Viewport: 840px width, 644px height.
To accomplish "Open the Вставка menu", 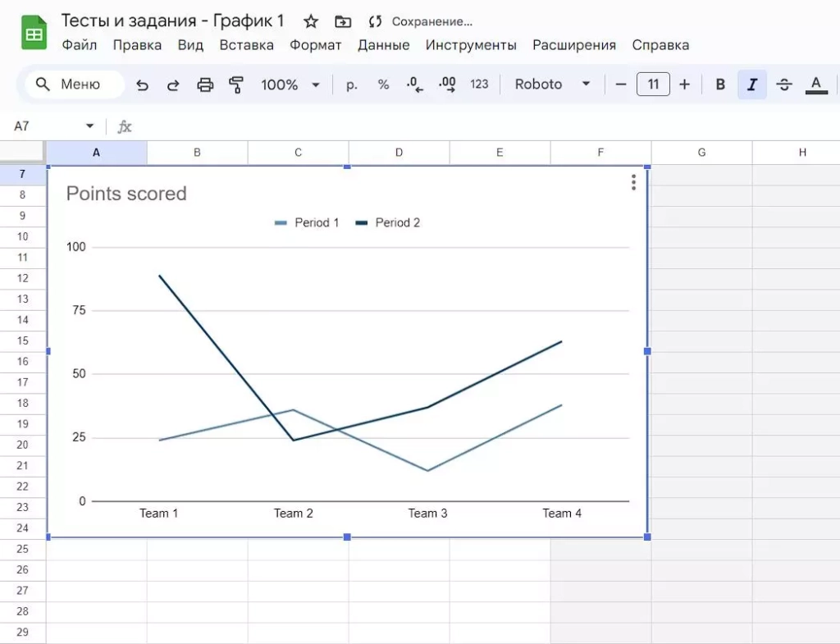I will (246, 45).
